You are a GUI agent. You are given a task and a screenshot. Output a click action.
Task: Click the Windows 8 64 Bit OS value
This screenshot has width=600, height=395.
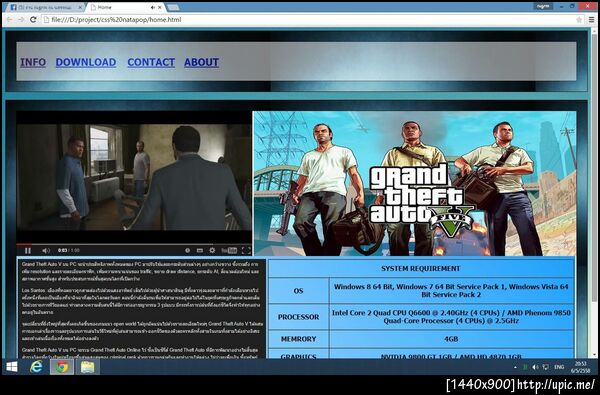pyautogui.click(x=451, y=291)
